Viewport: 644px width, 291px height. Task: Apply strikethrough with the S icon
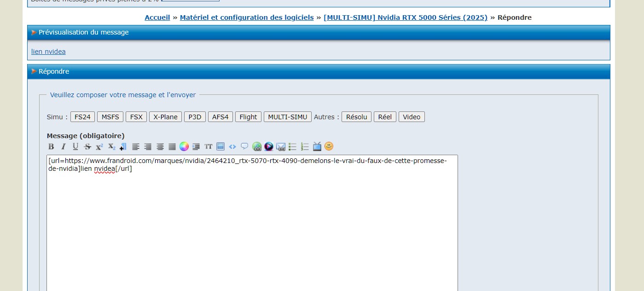87,147
